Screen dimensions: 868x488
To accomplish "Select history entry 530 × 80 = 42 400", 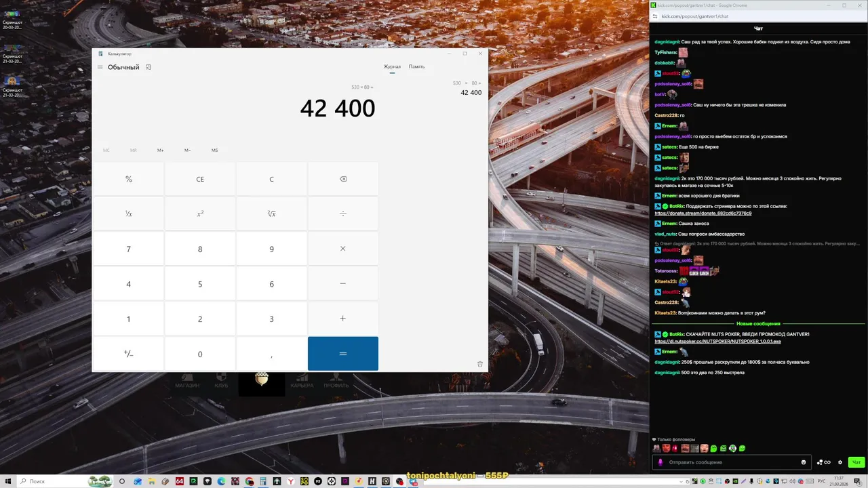I will point(467,88).
